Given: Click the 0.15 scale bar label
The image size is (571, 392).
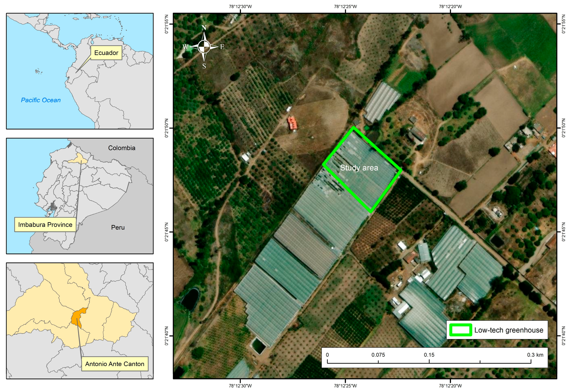Looking at the screenshot, I should (429, 355).
